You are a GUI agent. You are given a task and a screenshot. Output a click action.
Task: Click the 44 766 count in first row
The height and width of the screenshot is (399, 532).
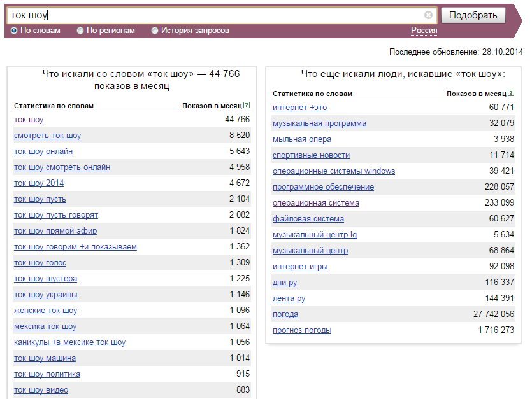(237, 120)
